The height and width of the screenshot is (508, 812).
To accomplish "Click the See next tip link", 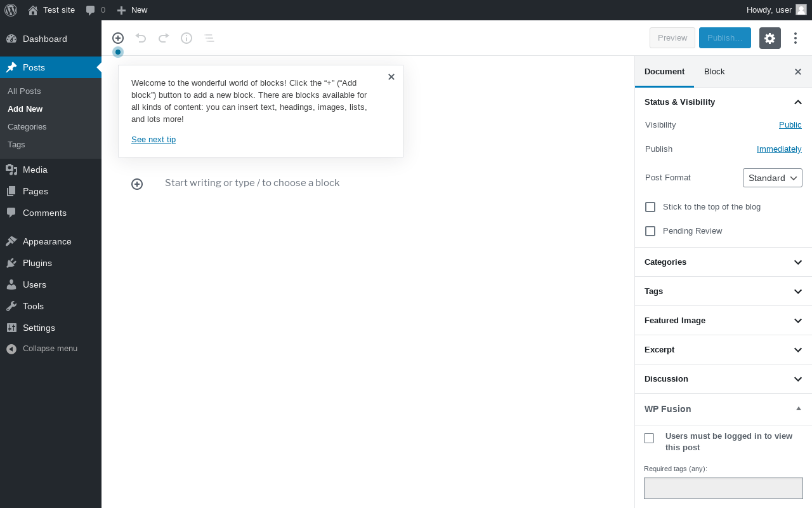I will click(154, 140).
